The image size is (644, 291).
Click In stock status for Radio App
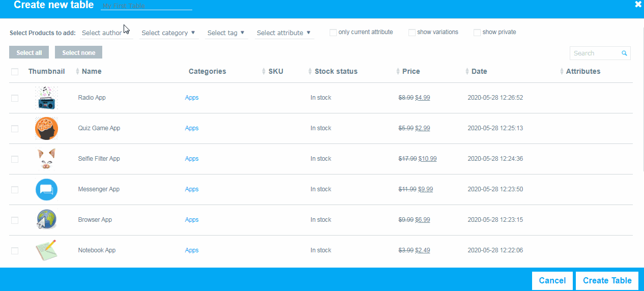(x=321, y=98)
